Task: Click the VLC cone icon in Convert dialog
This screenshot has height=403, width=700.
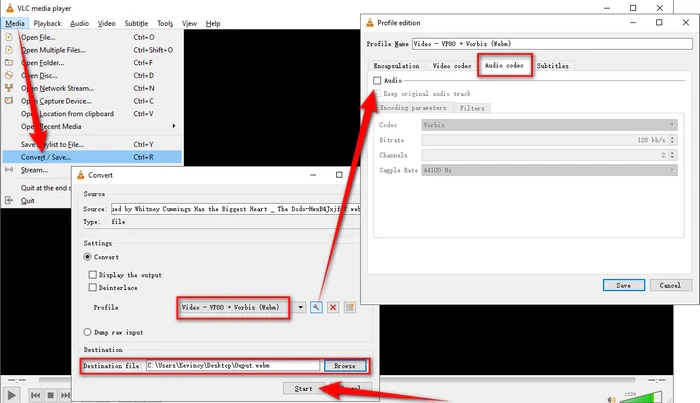Action: pyautogui.click(x=80, y=175)
